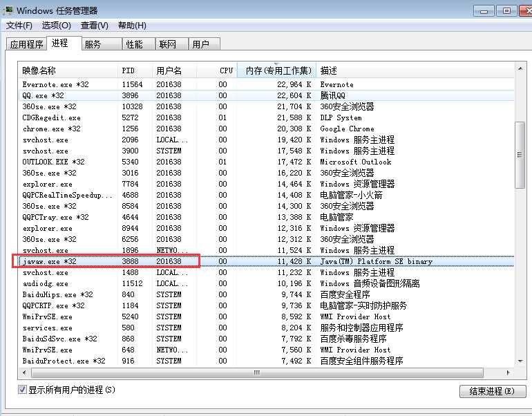Select svchost.exe with PID 3900
532x416 pixels.
[x=266, y=151]
